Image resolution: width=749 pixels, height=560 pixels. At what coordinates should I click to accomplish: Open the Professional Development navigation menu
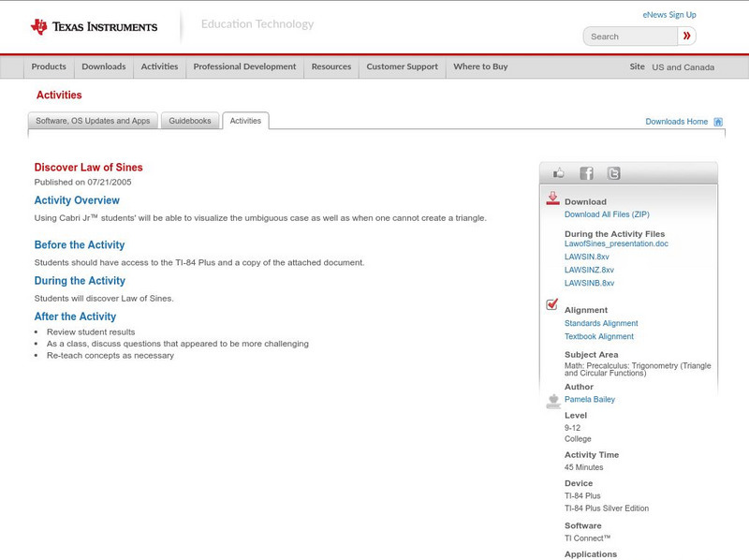[x=243, y=67]
